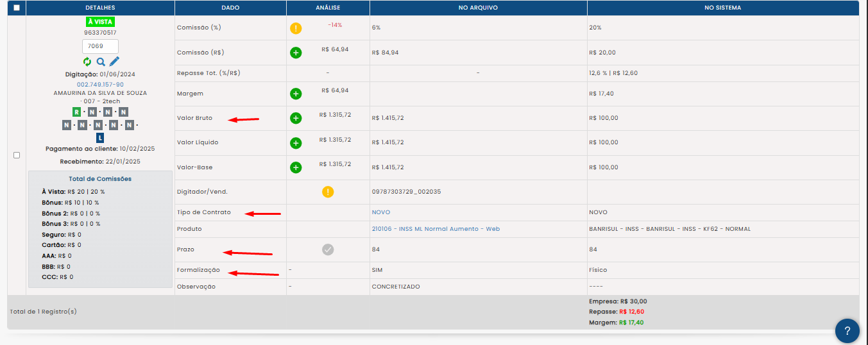Click green plus icon in Valor-Base row

[x=296, y=167]
